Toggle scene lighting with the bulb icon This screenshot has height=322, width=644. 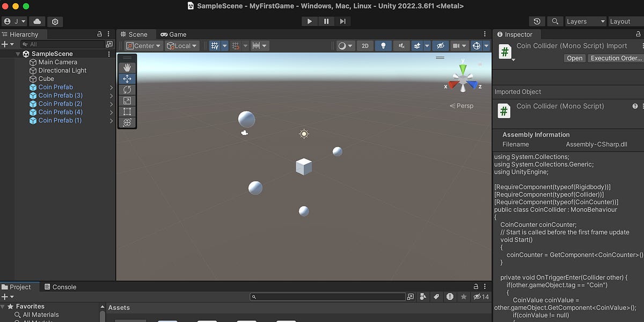coord(383,46)
